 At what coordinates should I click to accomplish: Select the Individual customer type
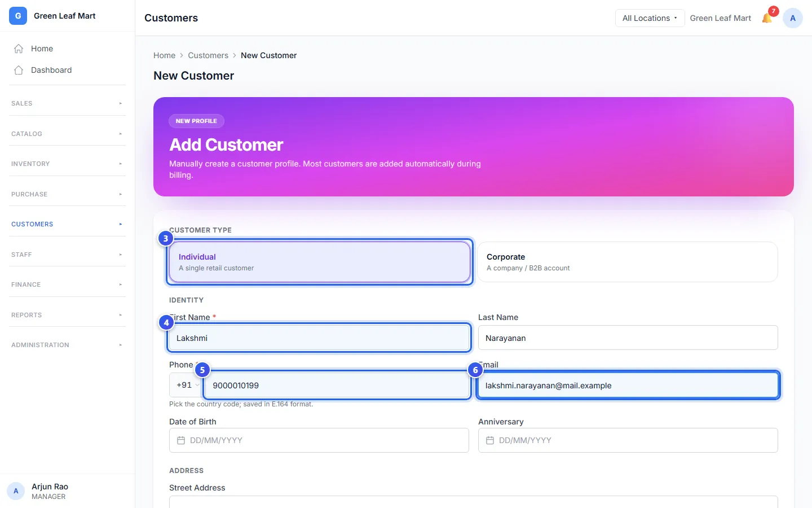pyautogui.click(x=319, y=262)
